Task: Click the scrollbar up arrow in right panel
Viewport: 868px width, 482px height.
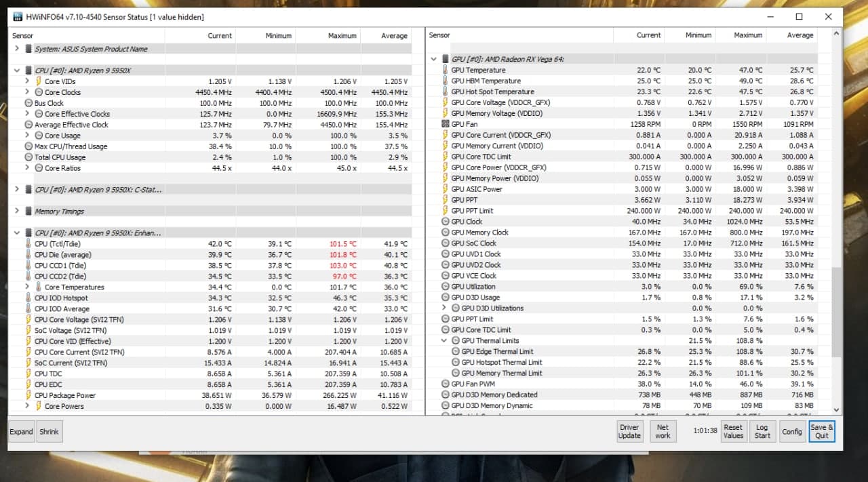Action: point(836,33)
